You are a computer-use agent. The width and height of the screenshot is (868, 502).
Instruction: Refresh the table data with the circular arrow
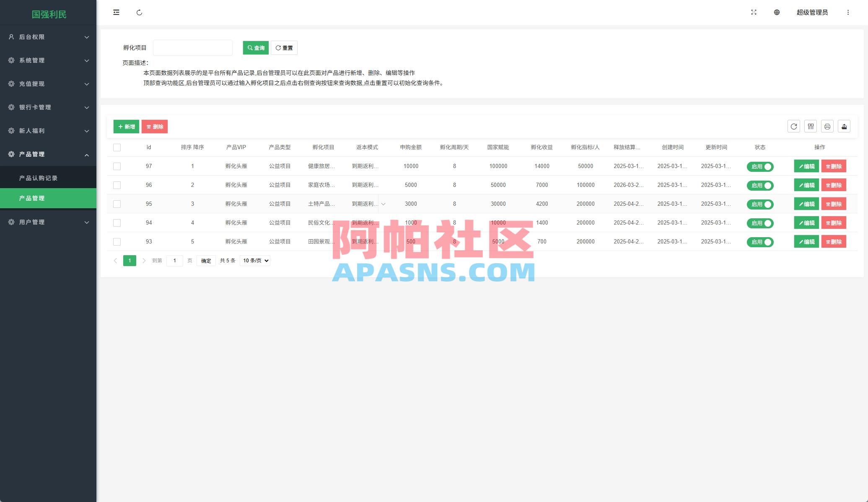(793, 126)
